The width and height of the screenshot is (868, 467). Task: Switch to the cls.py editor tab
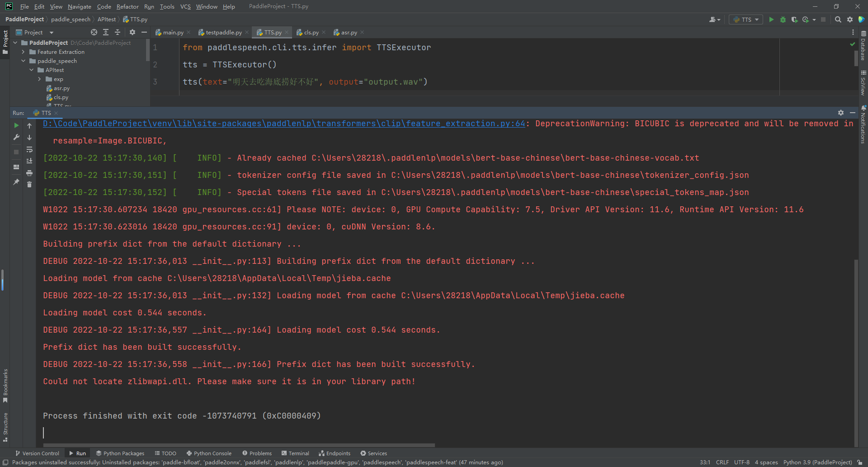[311, 32]
